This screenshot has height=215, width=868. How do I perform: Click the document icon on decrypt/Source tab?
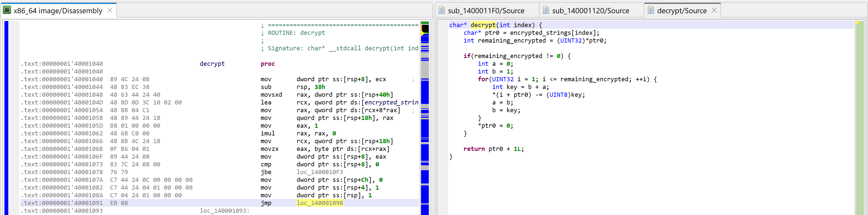click(651, 11)
